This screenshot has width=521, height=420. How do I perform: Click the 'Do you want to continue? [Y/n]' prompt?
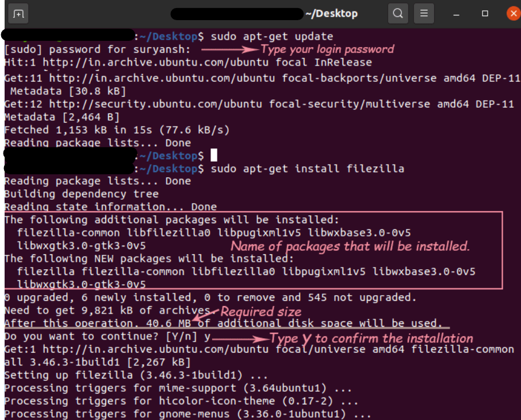pyautogui.click(x=108, y=337)
